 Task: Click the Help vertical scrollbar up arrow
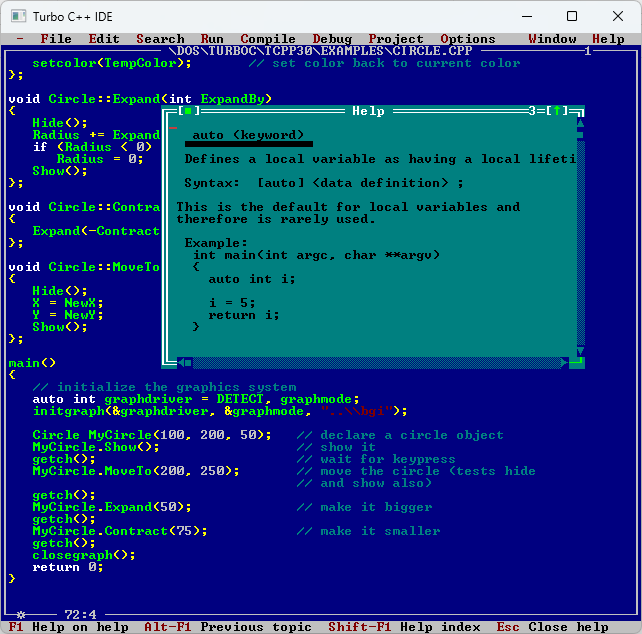(x=580, y=123)
